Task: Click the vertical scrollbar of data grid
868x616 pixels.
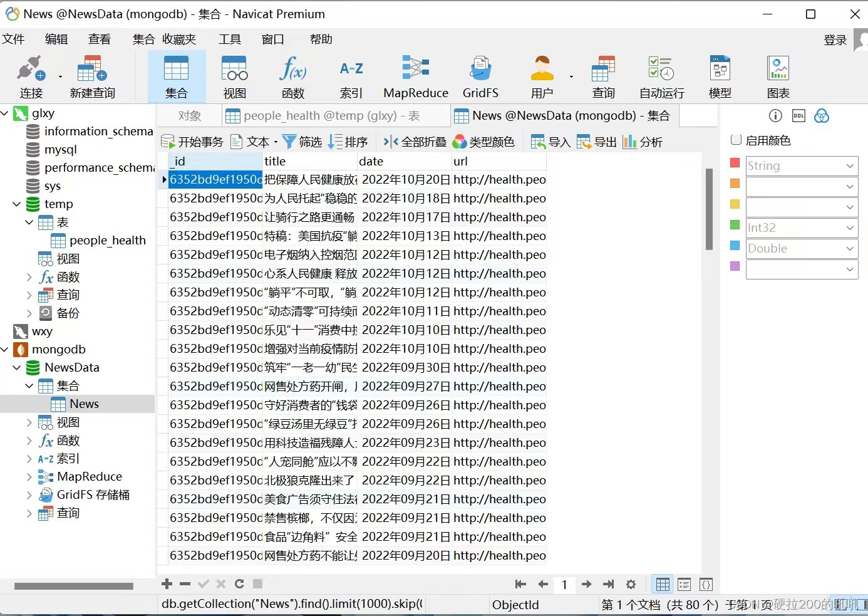Action: pyautogui.click(x=709, y=209)
